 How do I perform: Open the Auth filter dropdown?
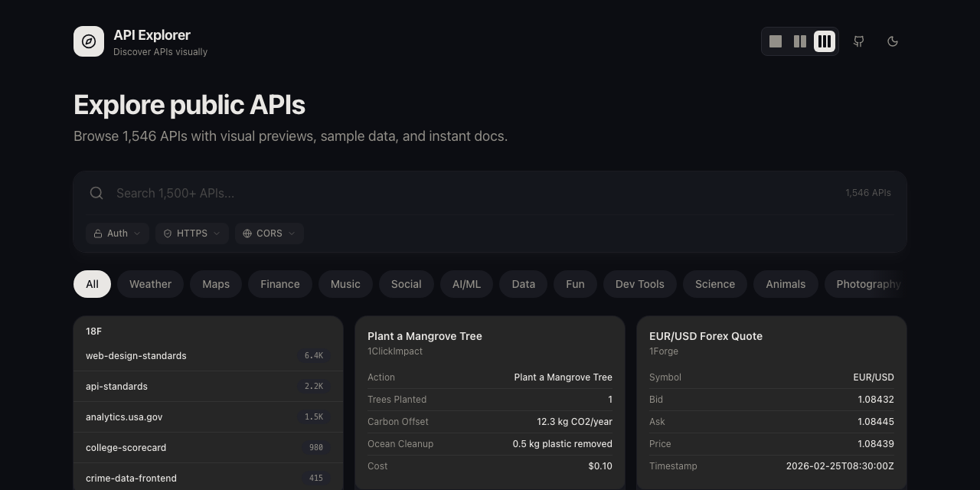click(117, 234)
